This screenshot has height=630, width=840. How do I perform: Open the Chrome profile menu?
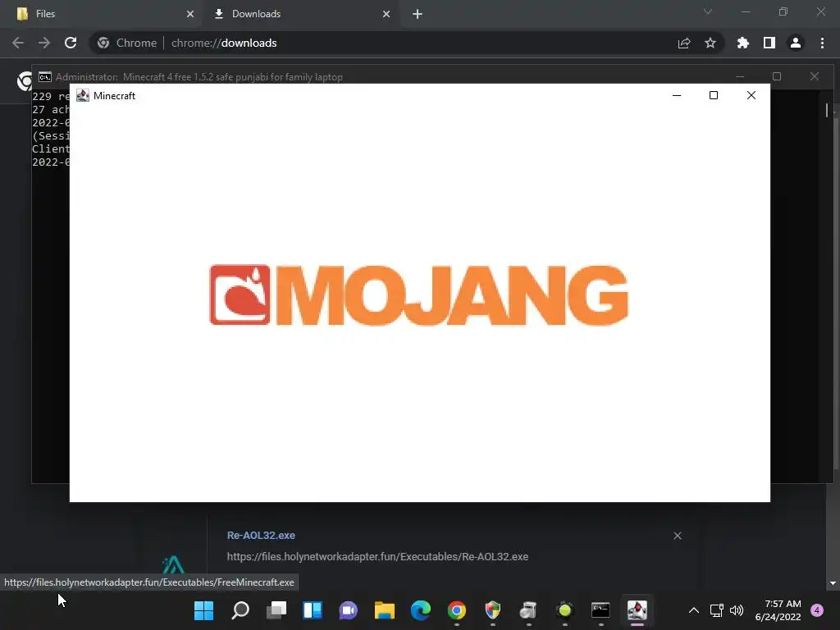[x=796, y=43]
